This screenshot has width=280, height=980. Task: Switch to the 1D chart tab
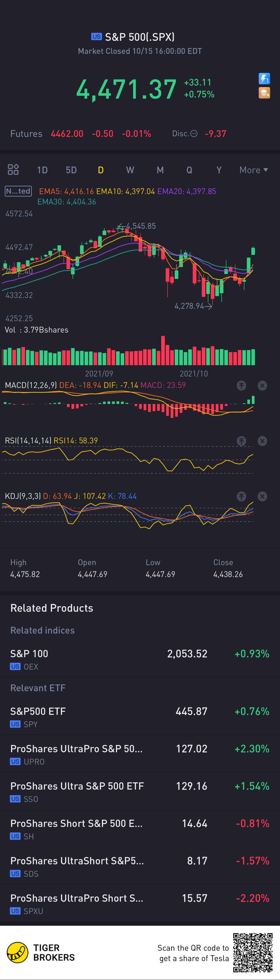tap(42, 170)
